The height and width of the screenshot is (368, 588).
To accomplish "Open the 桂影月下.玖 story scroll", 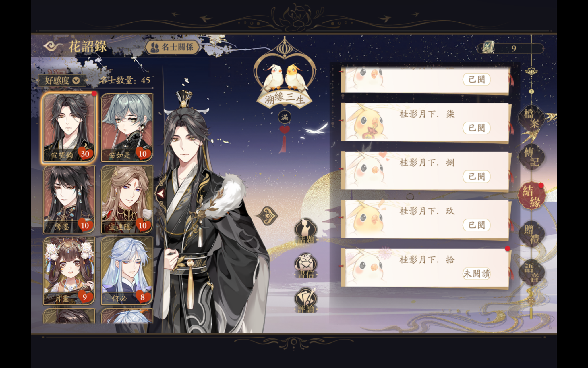I will (x=425, y=220).
